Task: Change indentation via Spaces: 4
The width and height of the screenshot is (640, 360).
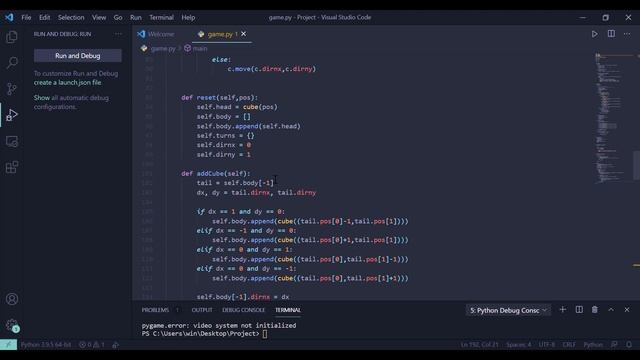Action: coord(519,345)
